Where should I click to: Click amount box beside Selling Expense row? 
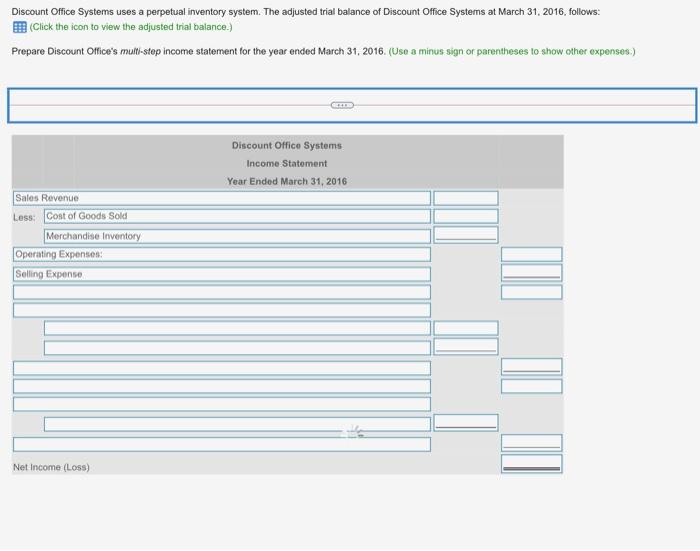531,273
